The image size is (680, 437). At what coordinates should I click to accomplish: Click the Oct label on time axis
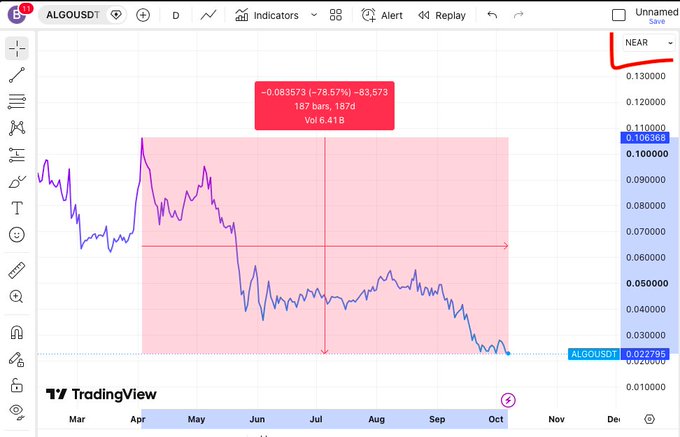click(x=496, y=419)
